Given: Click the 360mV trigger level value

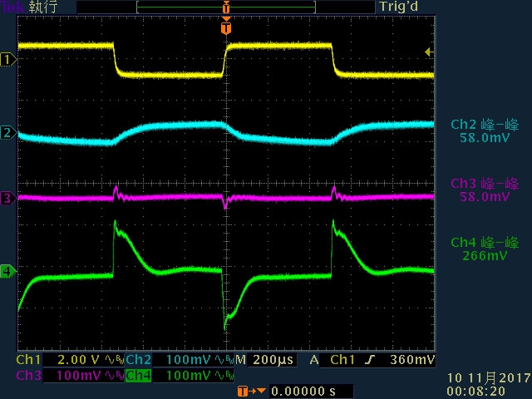Looking at the screenshot, I should pyautogui.click(x=412, y=360).
